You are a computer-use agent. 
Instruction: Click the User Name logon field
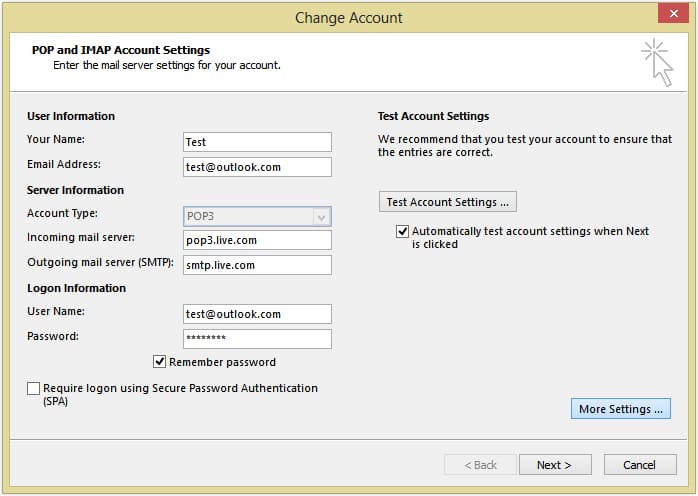point(257,314)
